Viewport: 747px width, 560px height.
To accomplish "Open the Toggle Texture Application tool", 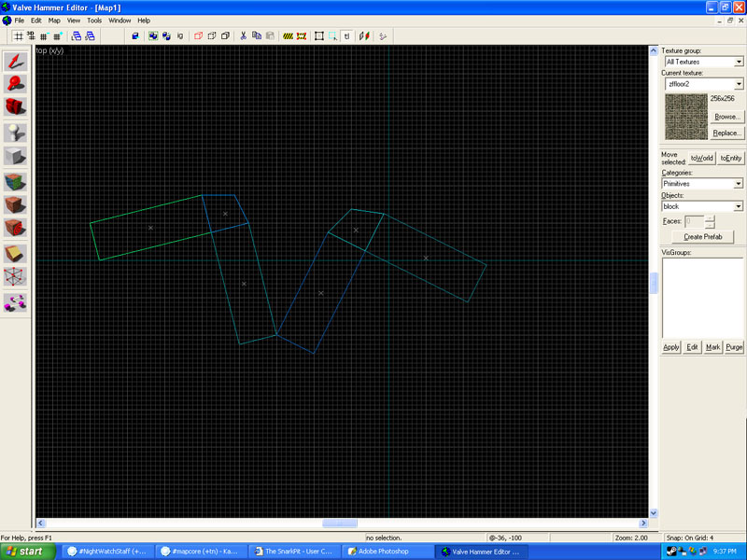I will (x=15, y=181).
